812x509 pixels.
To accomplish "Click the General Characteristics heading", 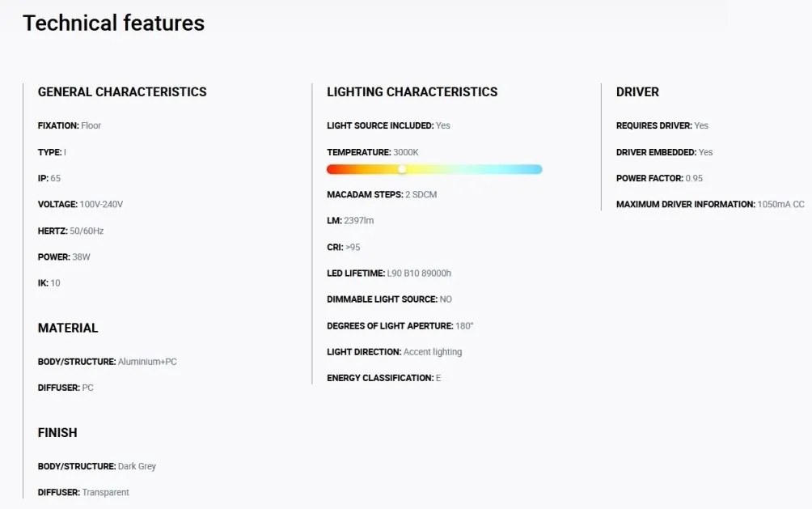I will point(122,91).
